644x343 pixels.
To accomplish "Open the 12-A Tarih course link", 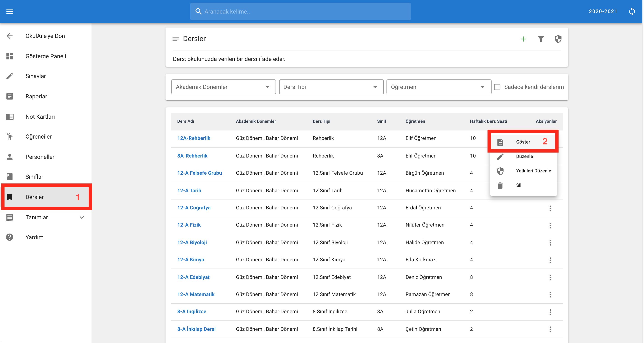I will point(189,190).
